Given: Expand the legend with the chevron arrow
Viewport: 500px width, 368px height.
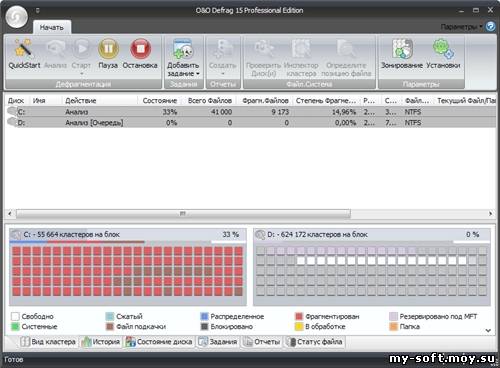Looking at the screenshot, I should (488, 330).
